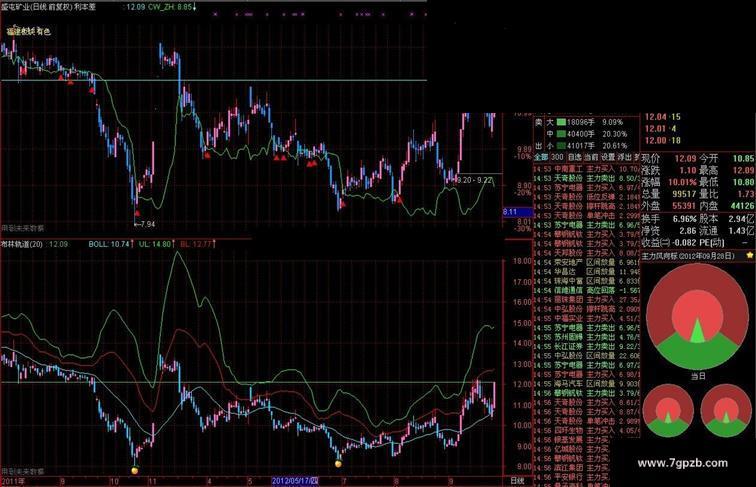This screenshot has width=756, height=487.
Task: Click the 布林轨道(20) indicator title
Action: pos(22,244)
